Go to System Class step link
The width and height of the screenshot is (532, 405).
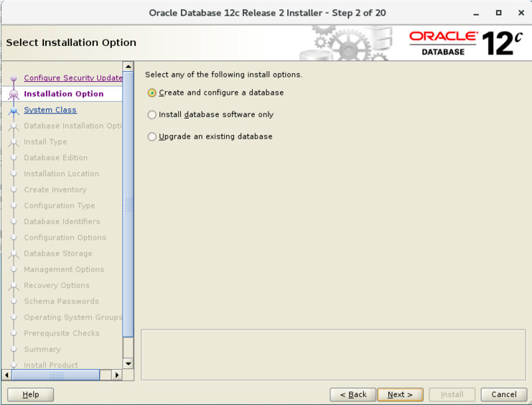tap(50, 110)
